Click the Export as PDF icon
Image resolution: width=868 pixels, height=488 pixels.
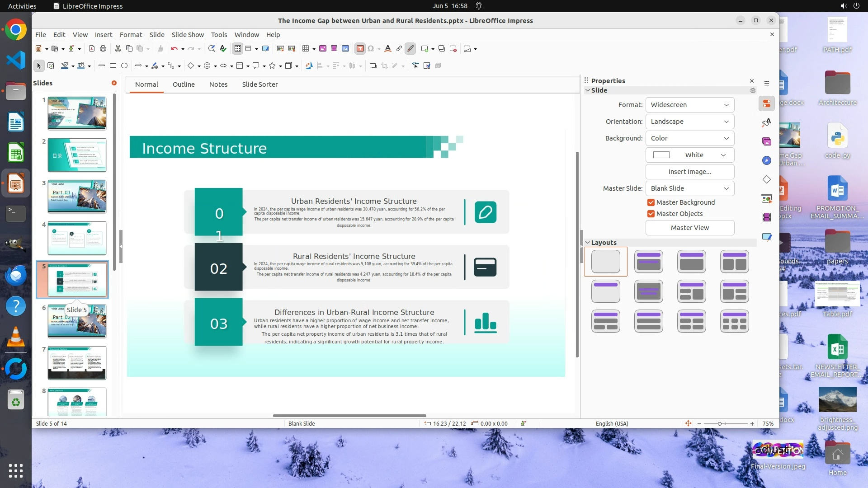pos(92,49)
